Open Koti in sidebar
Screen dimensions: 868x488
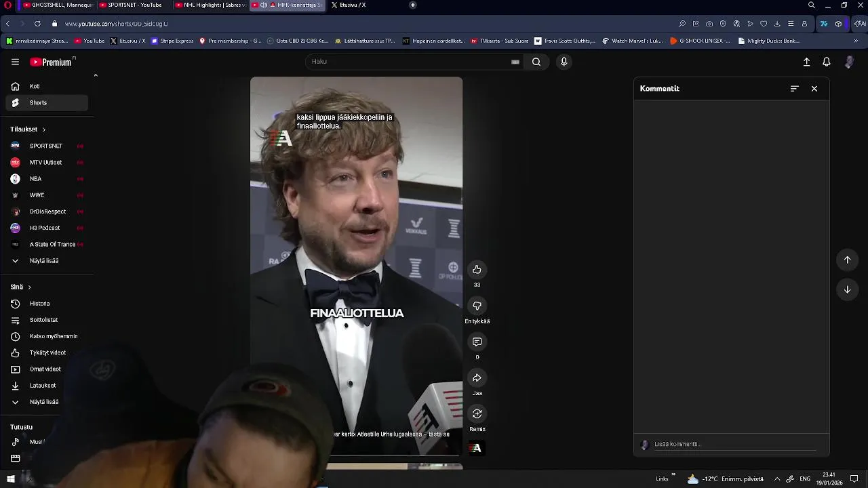(x=47, y=86)
